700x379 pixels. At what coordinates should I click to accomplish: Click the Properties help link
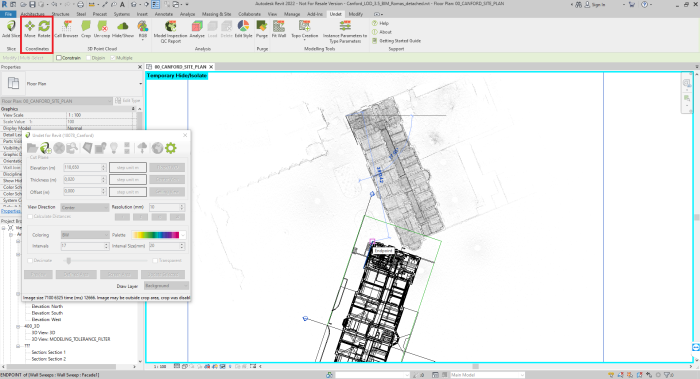(x=11, y=211)
